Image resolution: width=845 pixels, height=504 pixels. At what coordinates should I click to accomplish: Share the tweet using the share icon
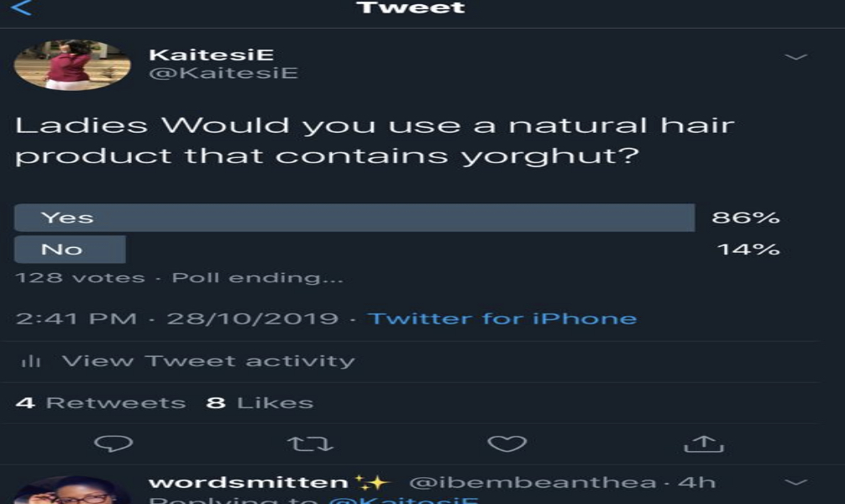[x=704, y=444]
